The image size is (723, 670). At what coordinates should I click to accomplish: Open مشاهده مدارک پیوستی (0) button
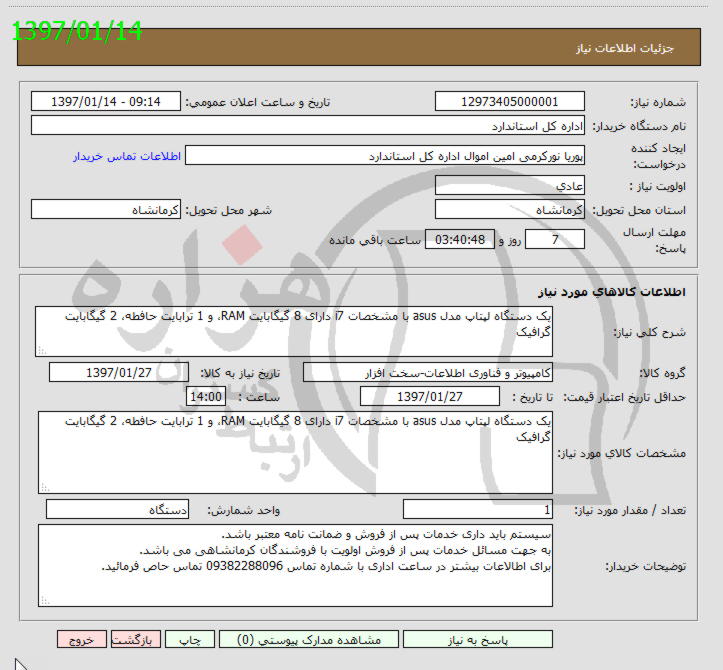[x=309, y=640]
